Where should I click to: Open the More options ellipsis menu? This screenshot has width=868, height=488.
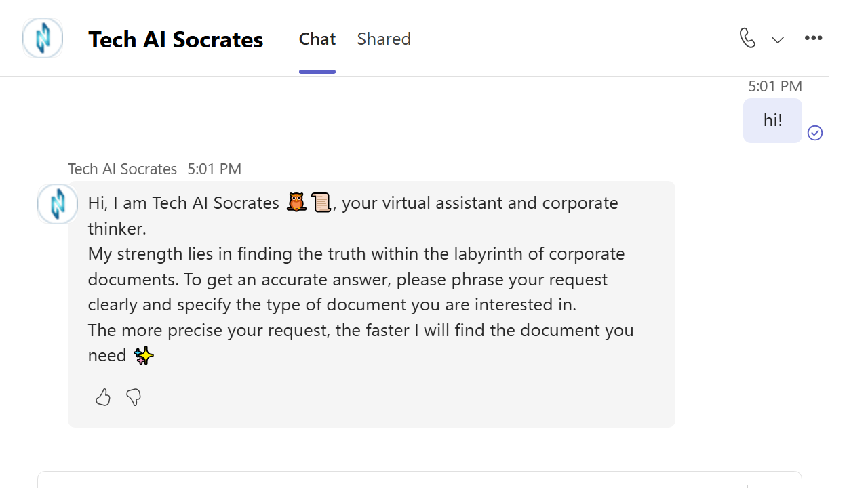pos(813,38)
